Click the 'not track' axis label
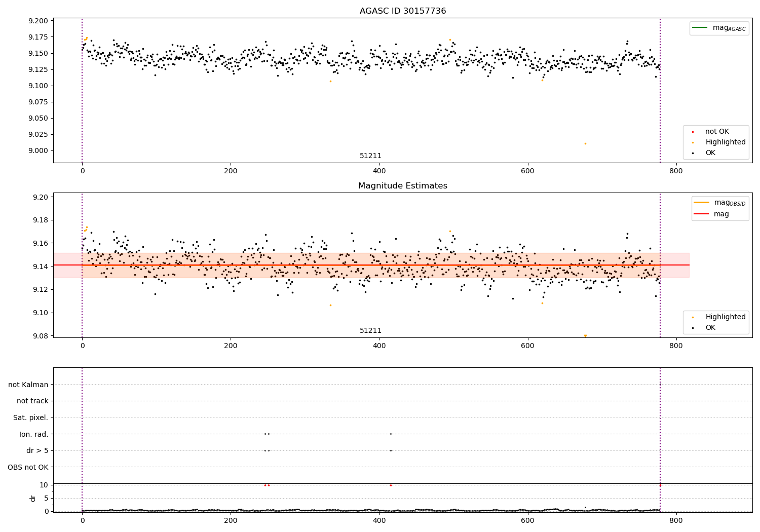Screen dimensions: 760x532 point(32,401)
